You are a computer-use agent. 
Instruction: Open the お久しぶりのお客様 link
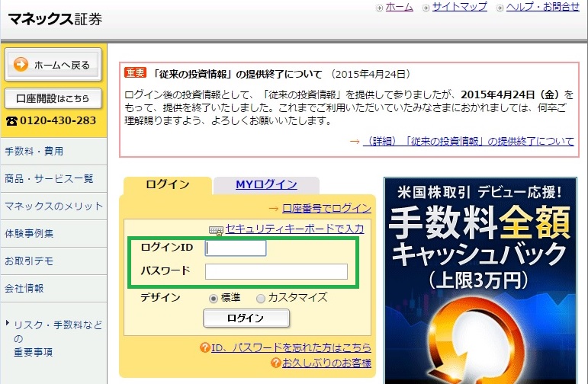click(326, 363)
